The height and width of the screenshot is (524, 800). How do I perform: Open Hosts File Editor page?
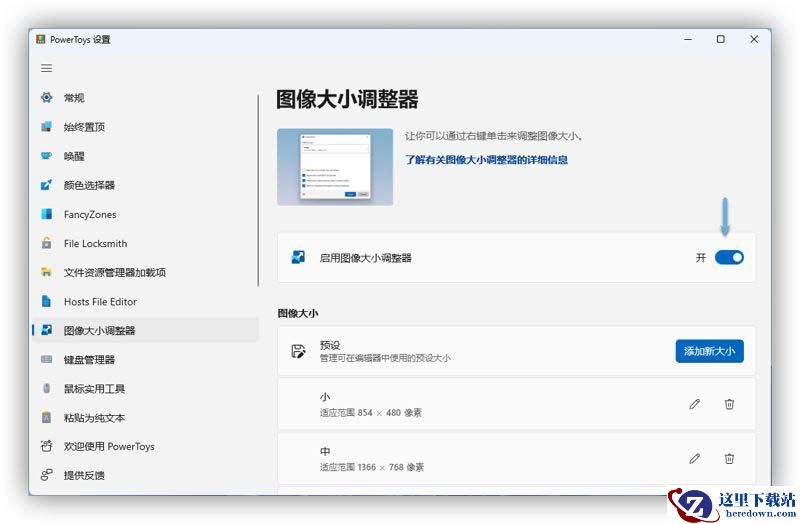145,301
